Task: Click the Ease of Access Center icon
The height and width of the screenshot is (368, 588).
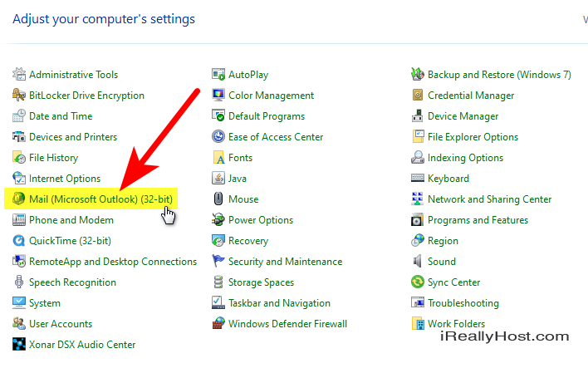Action: [x=218, y=136]
